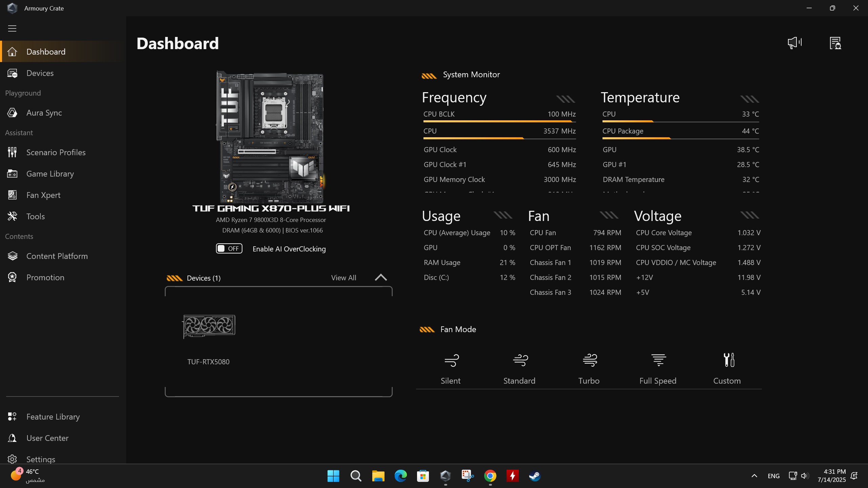Open the Scenario Profiles menu item

point(63,152)
